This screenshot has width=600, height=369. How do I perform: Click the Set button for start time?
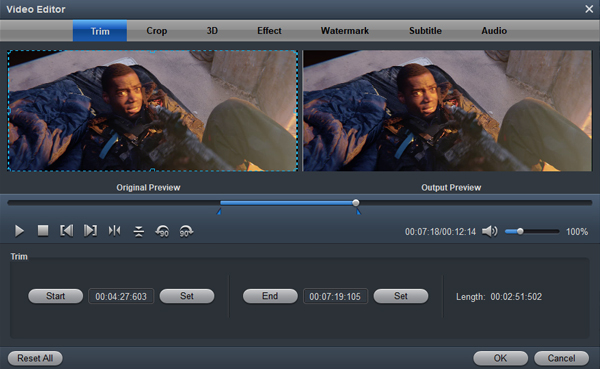[x=187, y=296]
